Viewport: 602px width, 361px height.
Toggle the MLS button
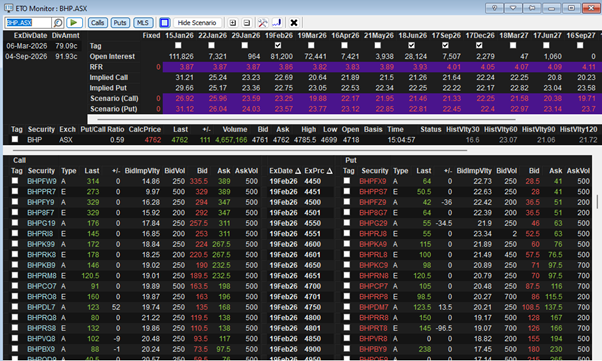tap(143, 23)
